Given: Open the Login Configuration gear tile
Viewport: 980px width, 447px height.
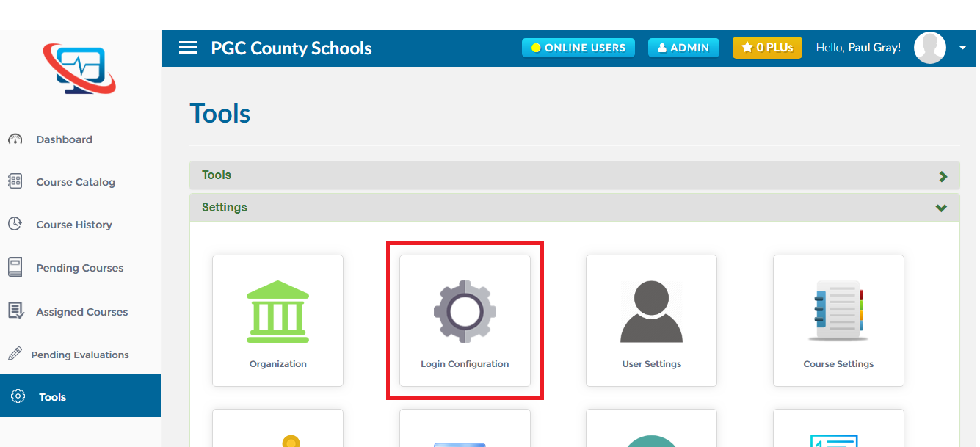Looking at the screenshot, I should click(x=465, y=320).
